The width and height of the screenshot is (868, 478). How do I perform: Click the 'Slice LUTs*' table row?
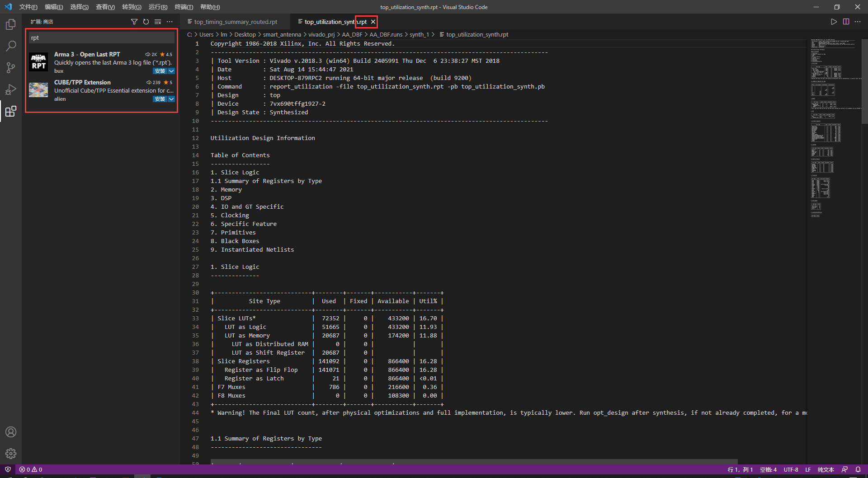click(326, 318)
